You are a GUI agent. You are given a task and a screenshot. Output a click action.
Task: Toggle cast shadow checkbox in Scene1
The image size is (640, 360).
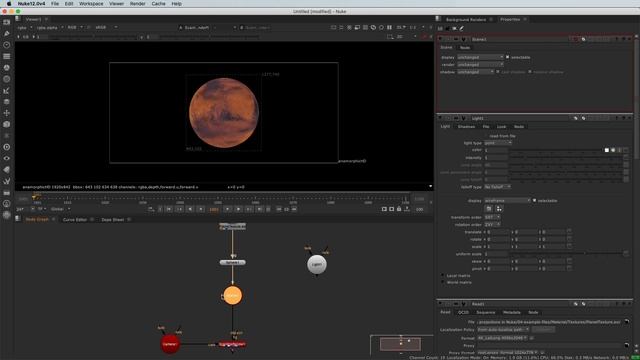click(x=498, y=72)
